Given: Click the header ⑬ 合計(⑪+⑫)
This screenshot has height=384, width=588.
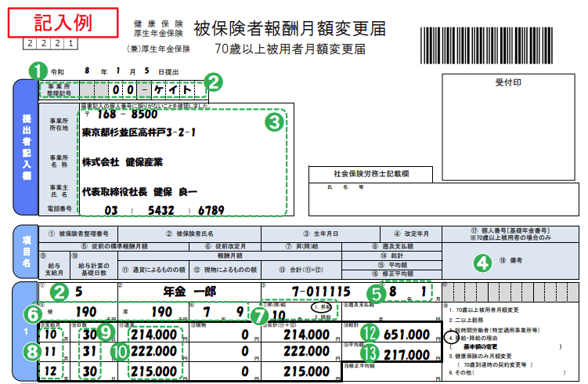Looking at the screenshot, I should [301, 270].
